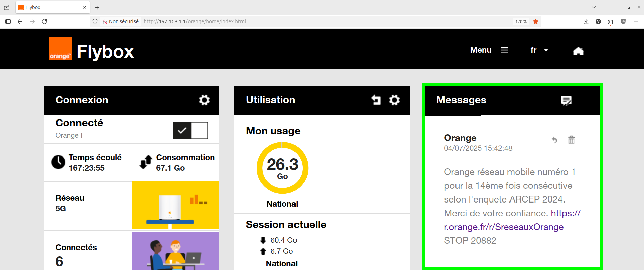Go to home page via house icon
The width and height of the screenshot is (644, 270).
coord(578,51)
